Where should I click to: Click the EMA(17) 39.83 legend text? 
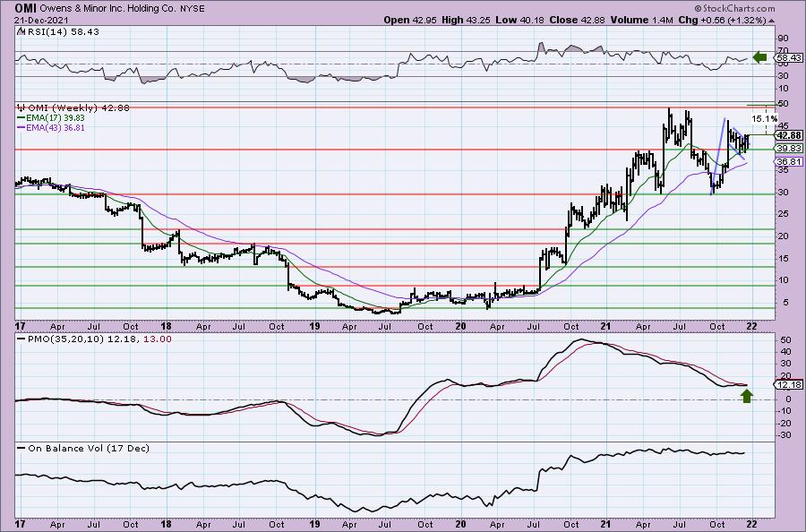(56, 117)
